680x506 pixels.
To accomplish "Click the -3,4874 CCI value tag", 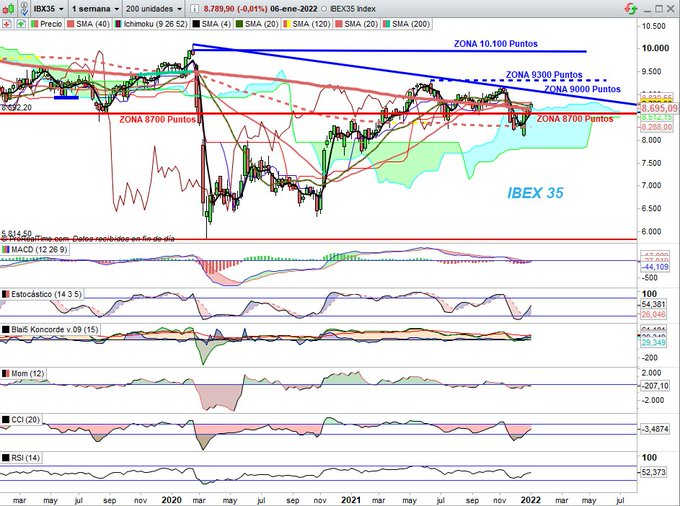I will tap(655, 429).
